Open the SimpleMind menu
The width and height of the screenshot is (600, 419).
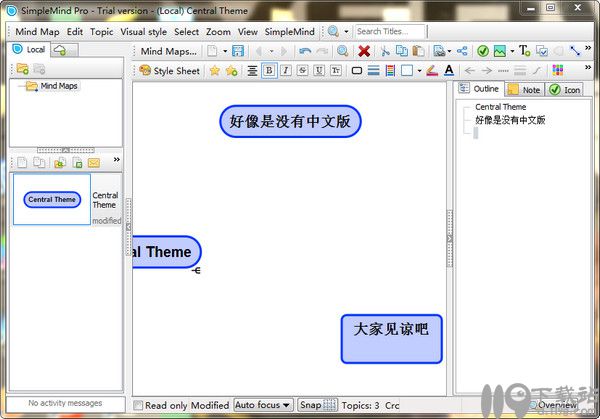(290, 32)
